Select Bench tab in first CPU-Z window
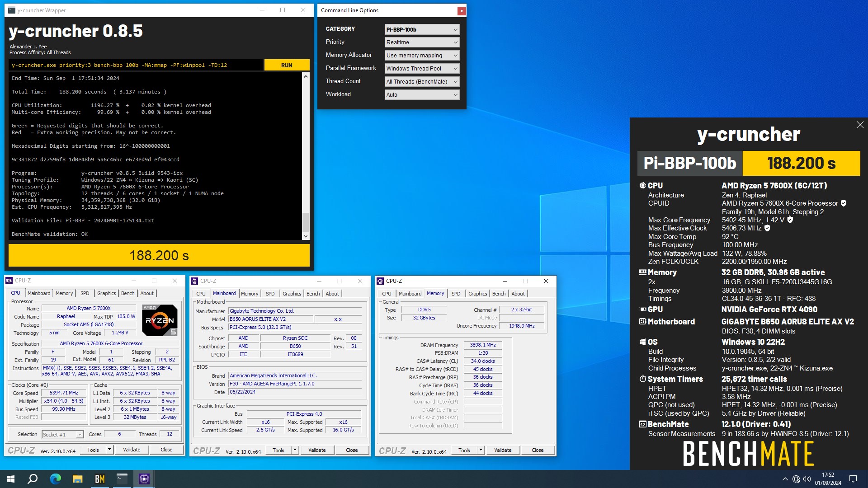Viewport: 868px width, 488px height. [x=128, y=293]
